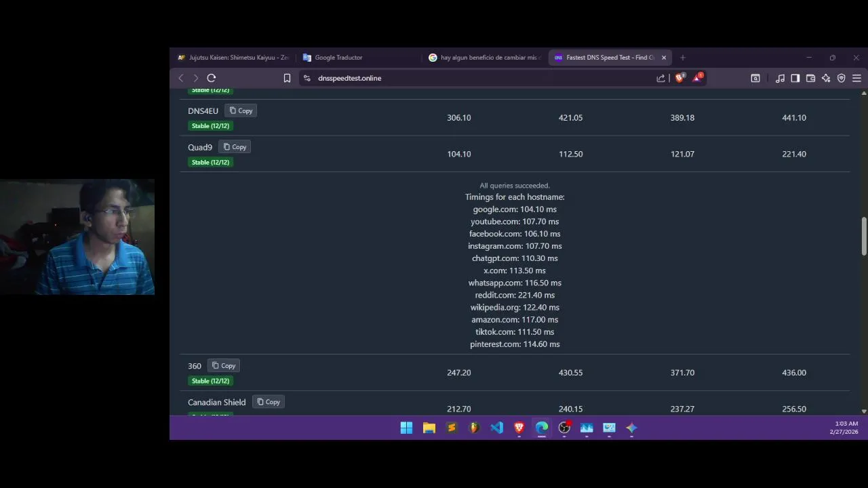Launch Leo AI sparkle icon in toolbar
The image size is (868, 488).
pyautogui.click(x=826, y=78)
